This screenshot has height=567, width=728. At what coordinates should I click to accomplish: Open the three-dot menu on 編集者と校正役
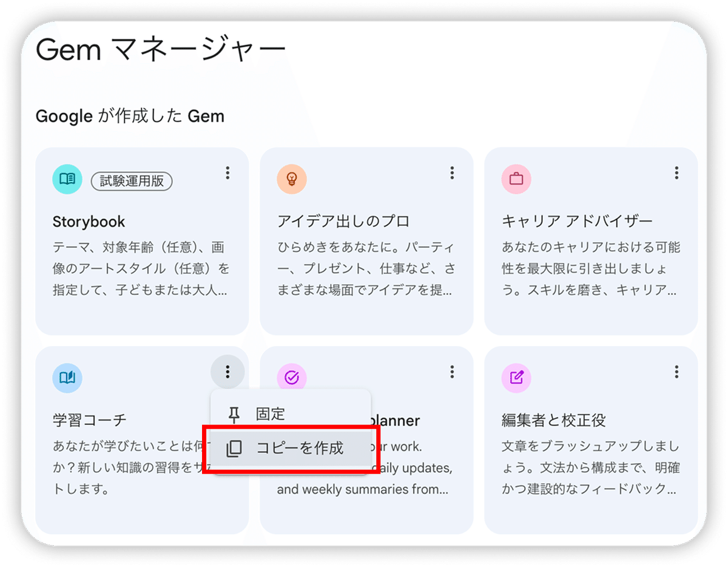click(676, 372)
